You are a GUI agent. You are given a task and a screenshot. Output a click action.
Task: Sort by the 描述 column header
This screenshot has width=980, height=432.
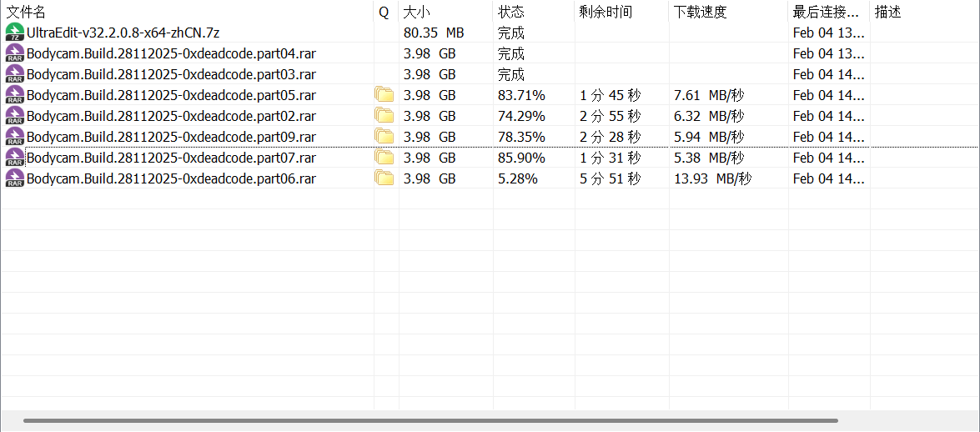tap(924, 12)
